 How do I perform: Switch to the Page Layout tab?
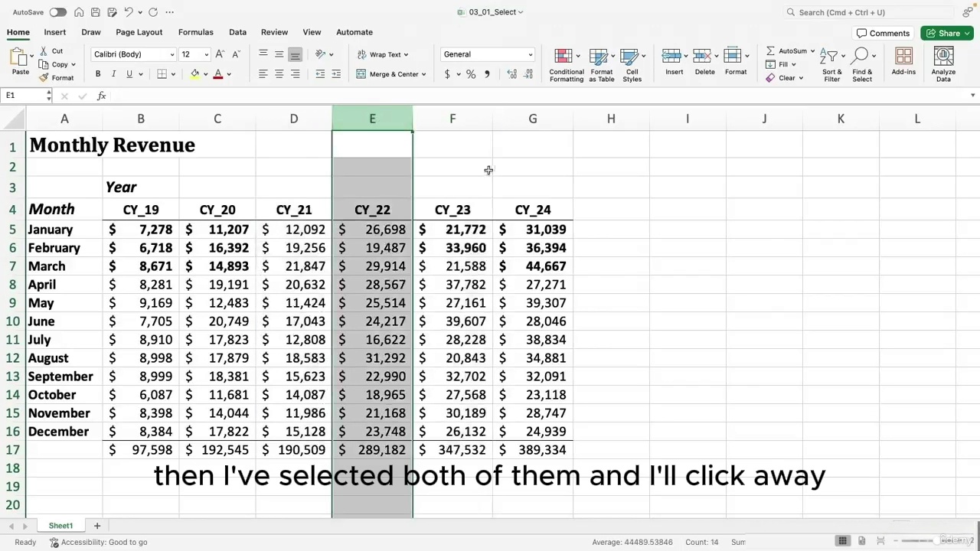pos(139,32)
